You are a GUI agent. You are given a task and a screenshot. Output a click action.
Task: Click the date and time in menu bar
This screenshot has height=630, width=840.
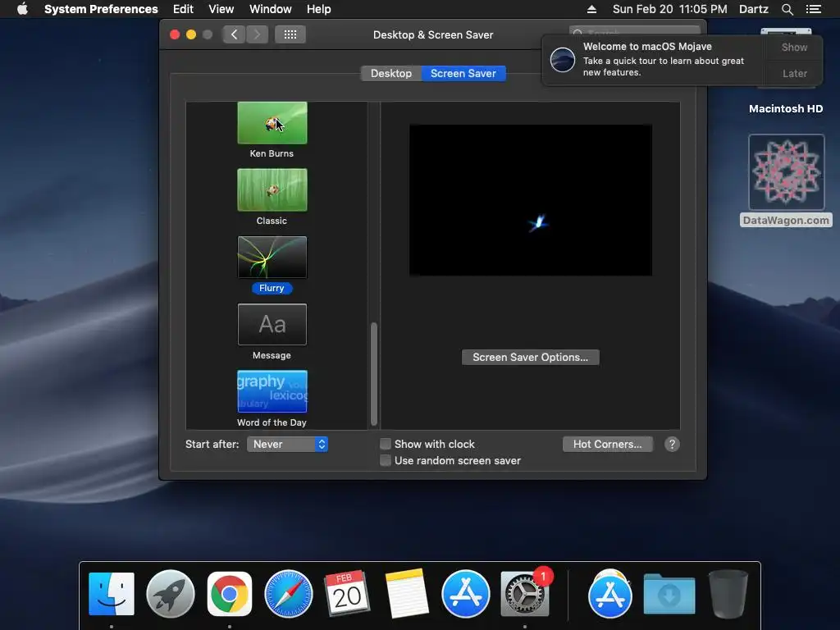click(669, 9)
